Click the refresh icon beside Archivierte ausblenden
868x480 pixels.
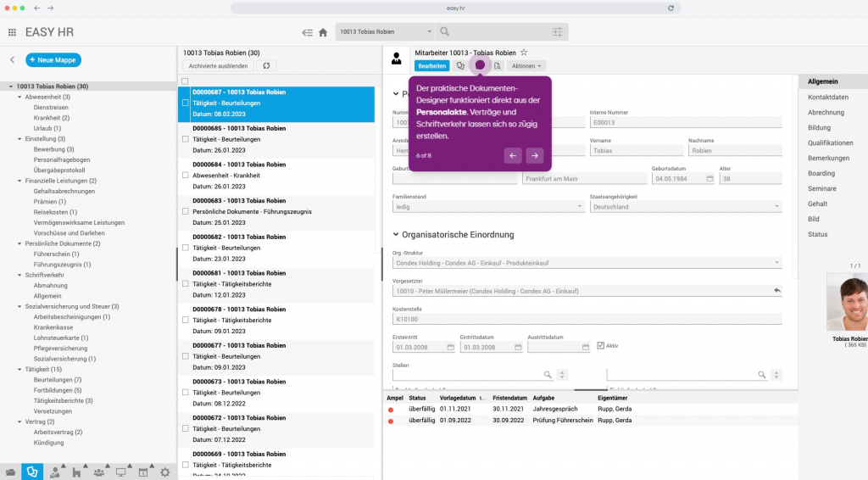pyautogui.click(x=267, y=65)
